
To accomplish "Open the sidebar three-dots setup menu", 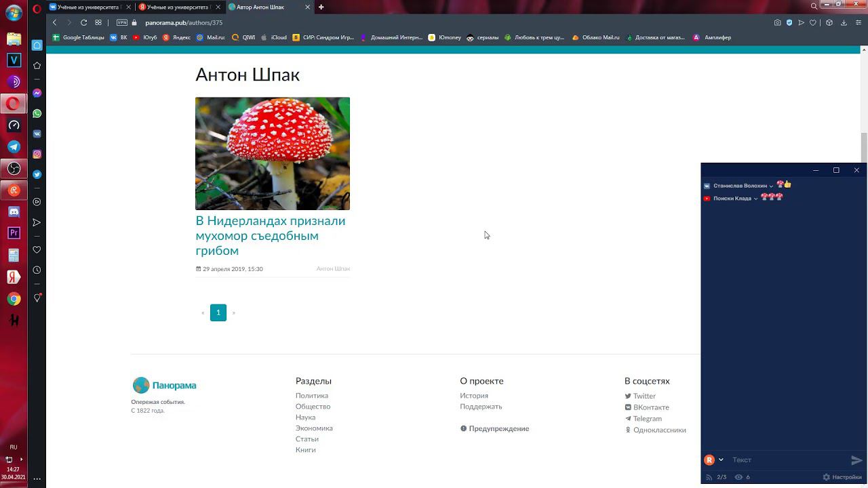I will pyautogui.click(x=37, y=479).
